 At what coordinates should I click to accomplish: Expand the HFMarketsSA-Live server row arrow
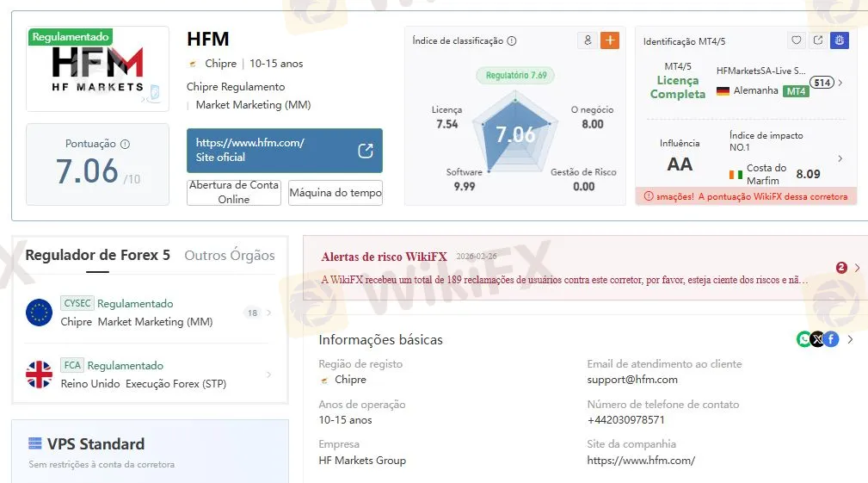[840, 83]
